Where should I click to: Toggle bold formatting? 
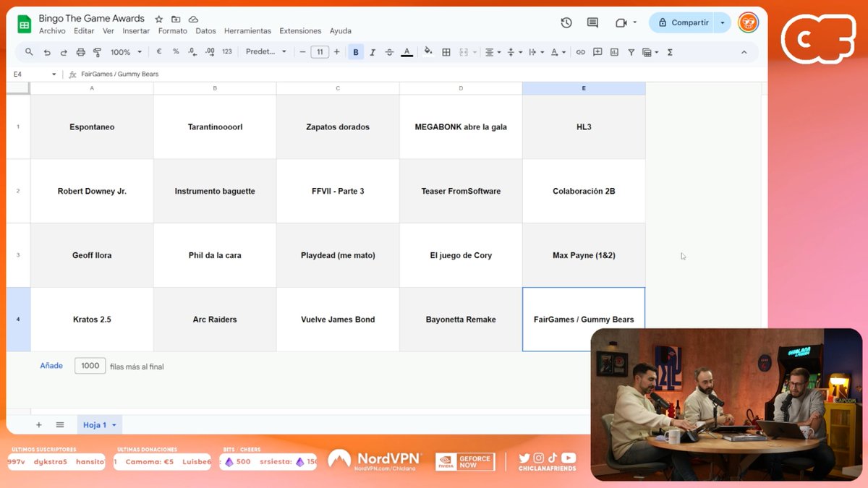point(356,52)
